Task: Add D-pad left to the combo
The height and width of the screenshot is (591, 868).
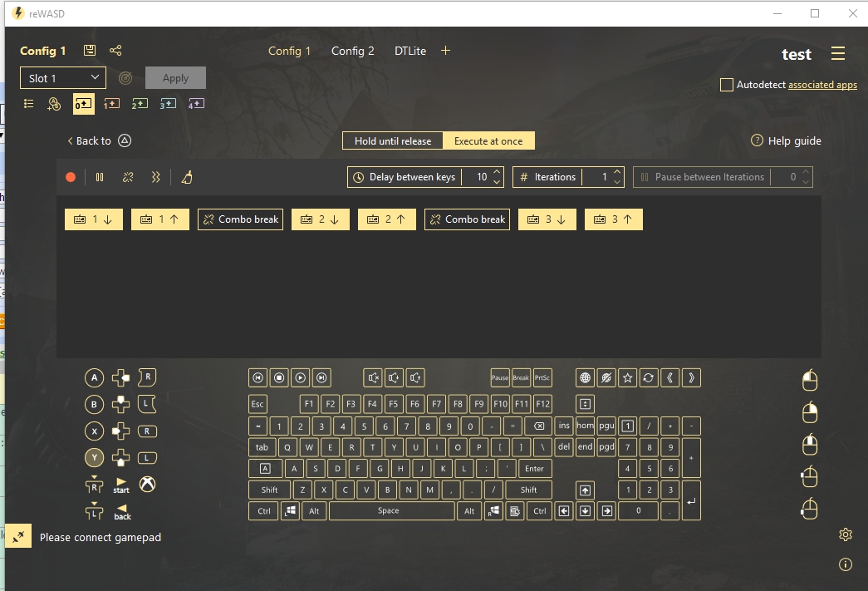Action: click(120, 431)
